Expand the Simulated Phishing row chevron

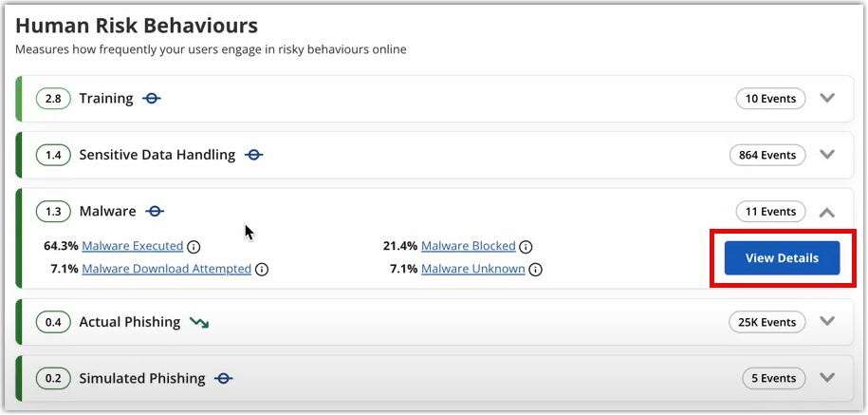point(827,377)
